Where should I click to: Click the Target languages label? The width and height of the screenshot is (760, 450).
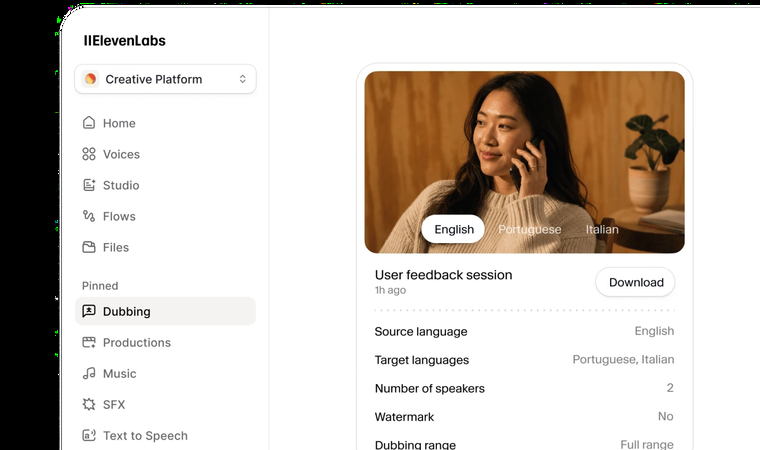[422, 360]
